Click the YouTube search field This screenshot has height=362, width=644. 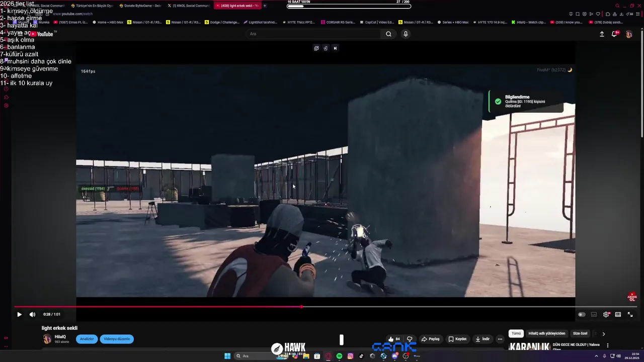(314, 34)
